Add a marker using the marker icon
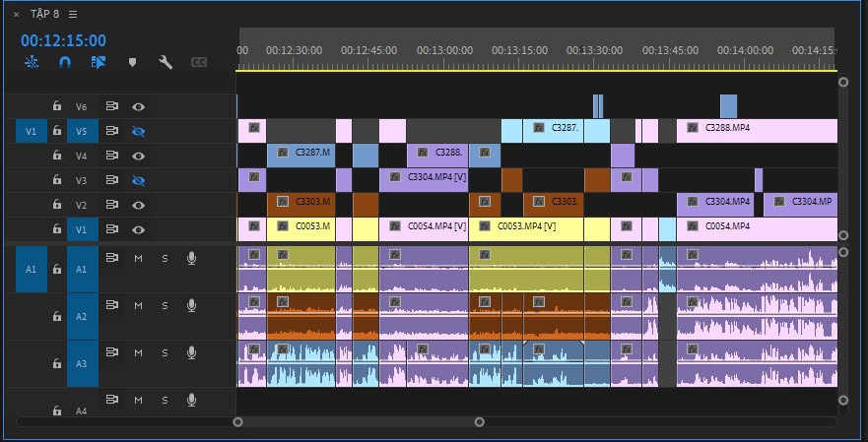 [132, 62]
